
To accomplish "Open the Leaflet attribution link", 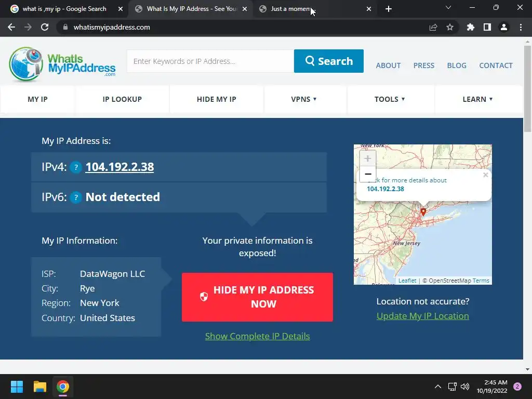I will coord(407,281).
